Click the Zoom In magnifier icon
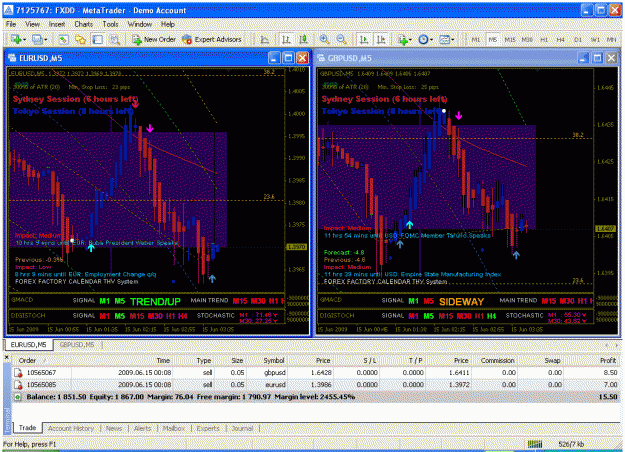The image size is (625, 452). click(x=324, y=39)
